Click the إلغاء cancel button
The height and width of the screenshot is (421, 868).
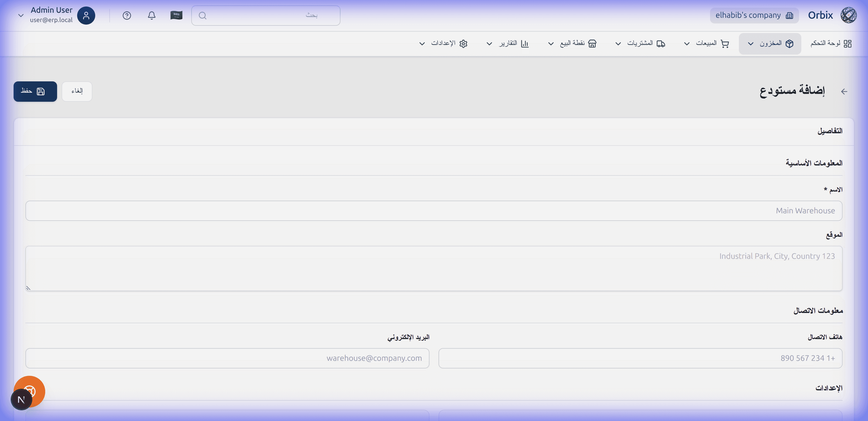77,91
